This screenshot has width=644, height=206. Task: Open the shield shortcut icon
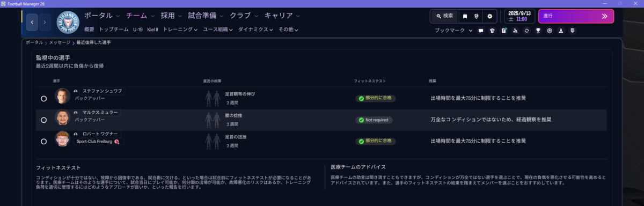572,31
